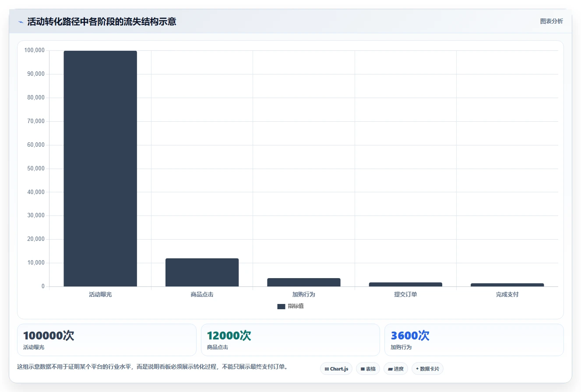Click the lightning icon beside the title

[x=21, y=21]
